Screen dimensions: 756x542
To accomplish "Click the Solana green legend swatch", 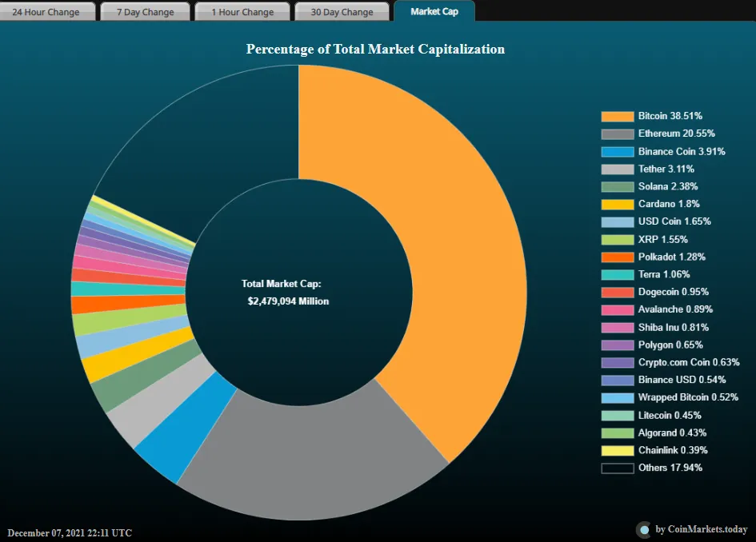I will (x=617, y=187).
